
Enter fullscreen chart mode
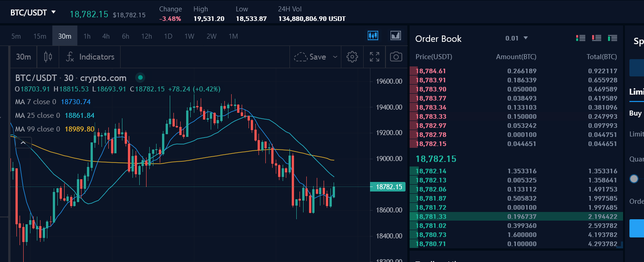(x=375, y=57)
